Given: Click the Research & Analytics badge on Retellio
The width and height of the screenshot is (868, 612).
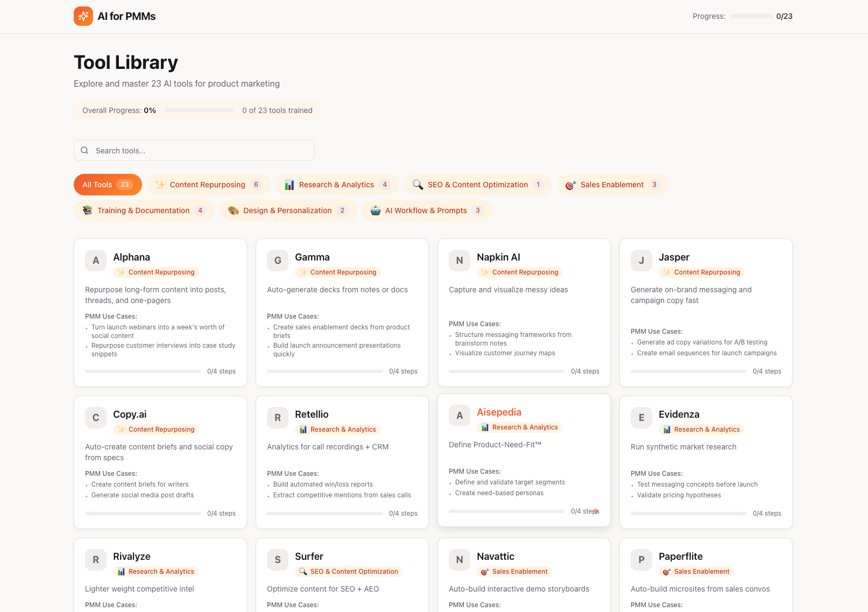Looking at the screenshot, I should point(337,430).
